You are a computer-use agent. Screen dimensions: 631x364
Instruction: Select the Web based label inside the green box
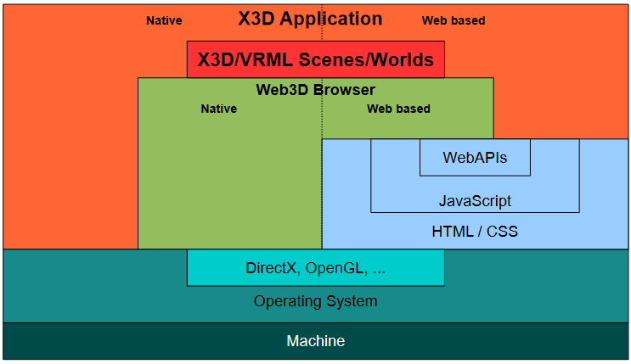coord(398,109)
